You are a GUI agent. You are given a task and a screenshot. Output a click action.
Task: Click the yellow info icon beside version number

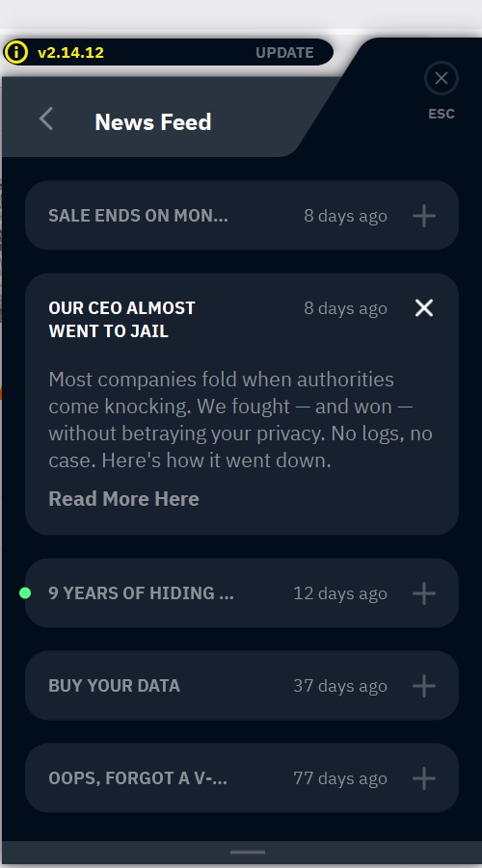pyautogui.click(x=16, y=53)
